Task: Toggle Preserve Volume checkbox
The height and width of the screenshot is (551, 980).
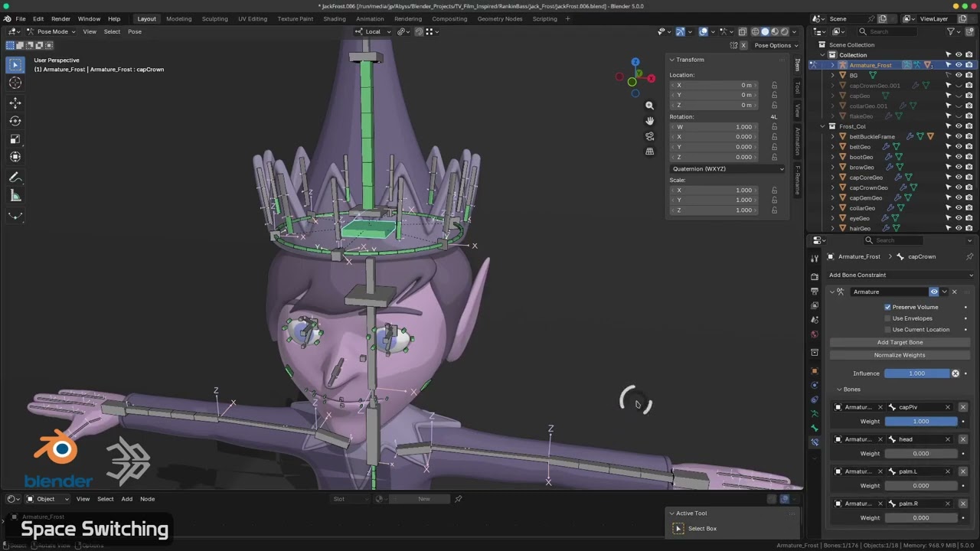Action: [888, 307]
